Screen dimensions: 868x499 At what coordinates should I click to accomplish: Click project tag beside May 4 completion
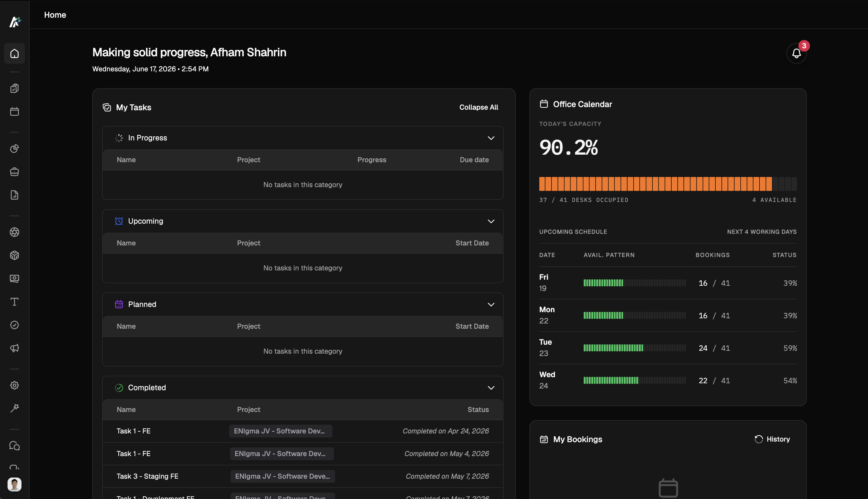(282, 454)
